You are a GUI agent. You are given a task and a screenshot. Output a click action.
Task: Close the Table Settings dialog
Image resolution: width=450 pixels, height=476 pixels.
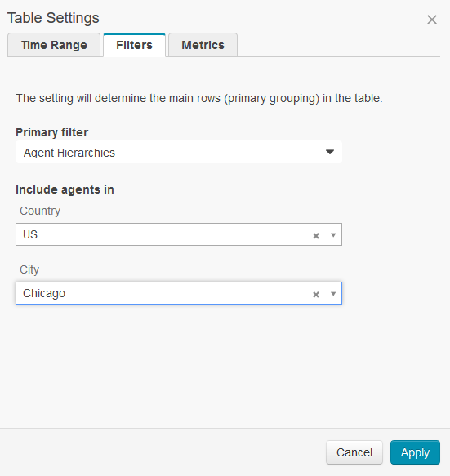click(x=432, y=20)
